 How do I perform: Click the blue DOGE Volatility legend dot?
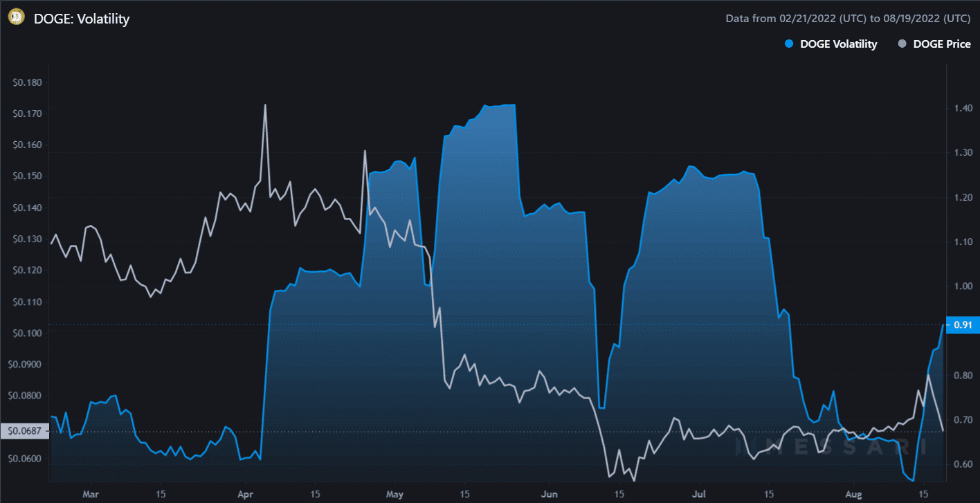tap(789, 44)
